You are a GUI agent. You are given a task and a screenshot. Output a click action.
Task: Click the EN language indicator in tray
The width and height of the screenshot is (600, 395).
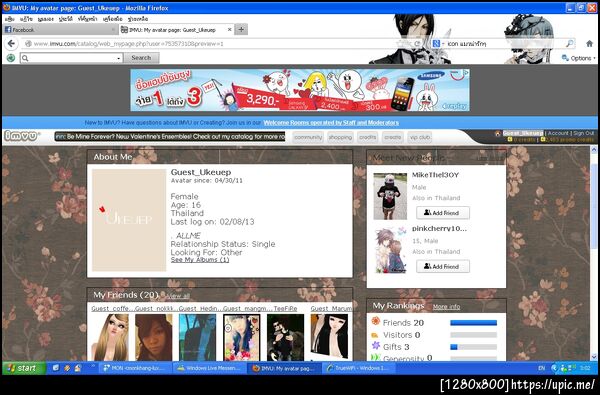point(541,368)
